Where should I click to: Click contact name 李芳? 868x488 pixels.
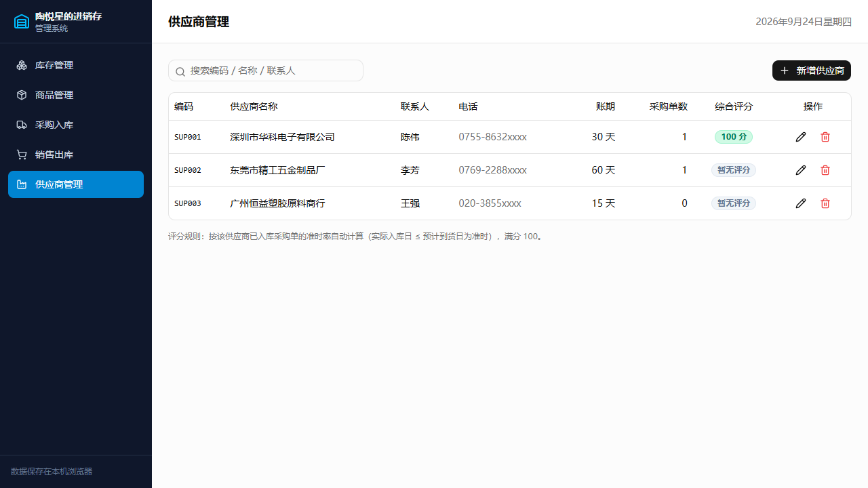tap(410, 170)
